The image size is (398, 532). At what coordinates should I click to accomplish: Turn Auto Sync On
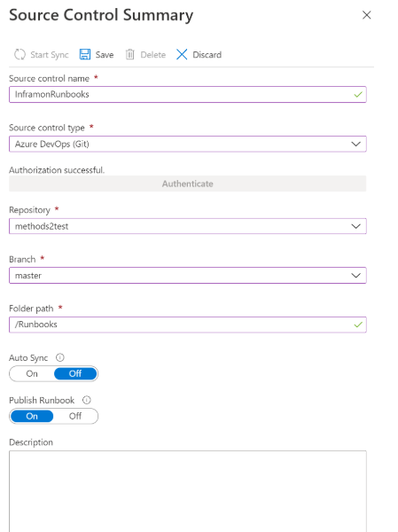[32, 373]
